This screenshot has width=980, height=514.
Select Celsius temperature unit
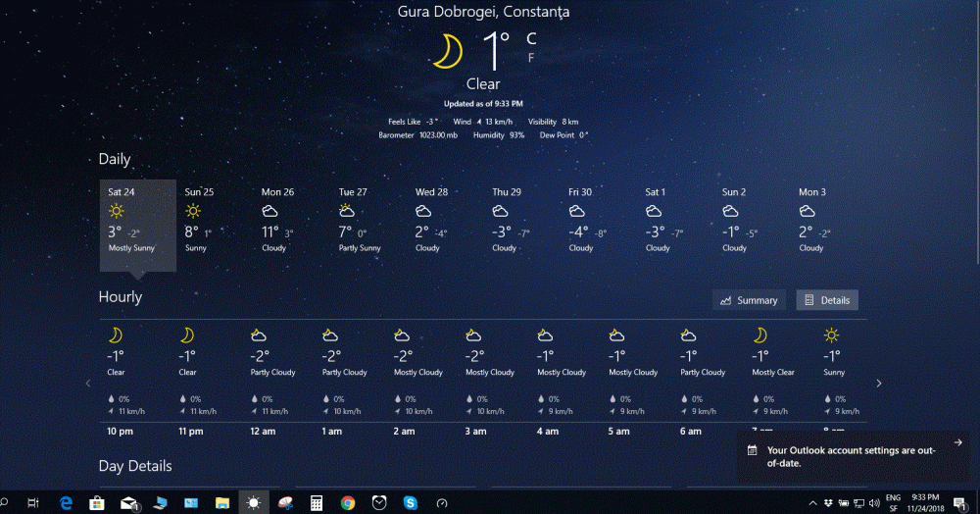click(531, 39)
